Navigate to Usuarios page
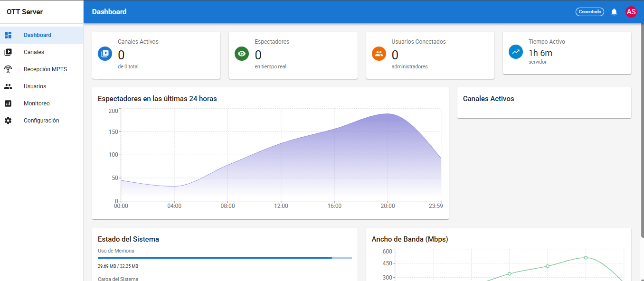 point(42,86)
